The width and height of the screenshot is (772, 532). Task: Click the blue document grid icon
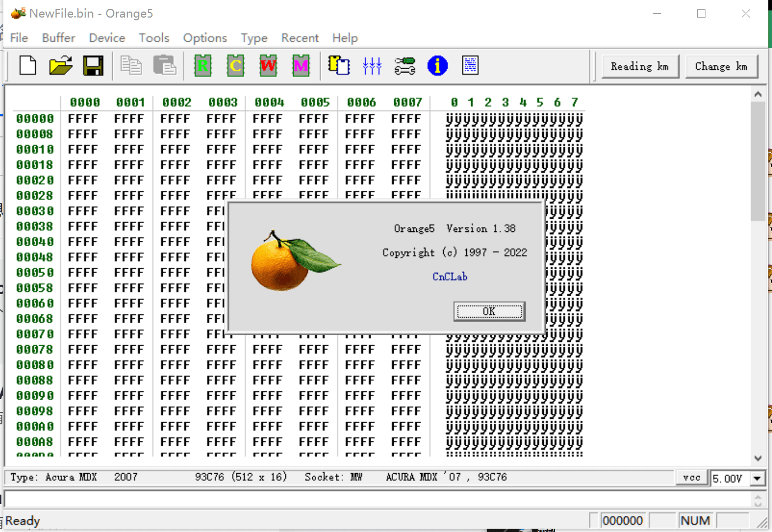coord(470,65)
